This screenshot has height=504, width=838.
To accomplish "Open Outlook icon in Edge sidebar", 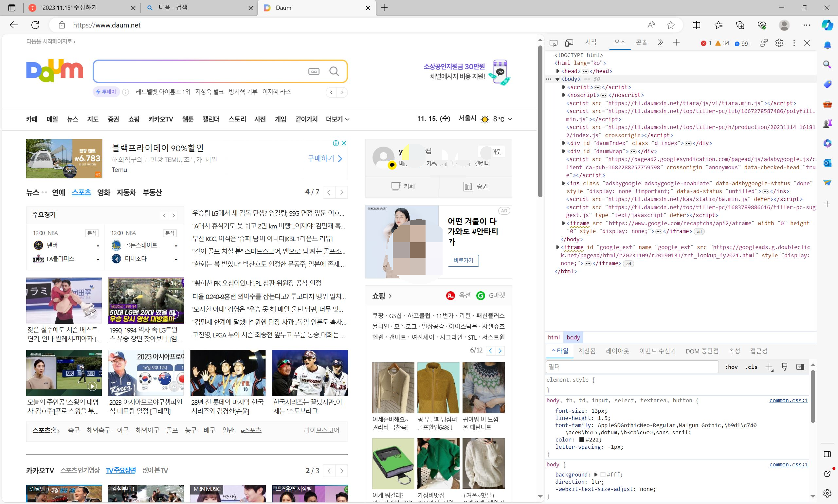I will pyautogui.click(x=827, y=163).
